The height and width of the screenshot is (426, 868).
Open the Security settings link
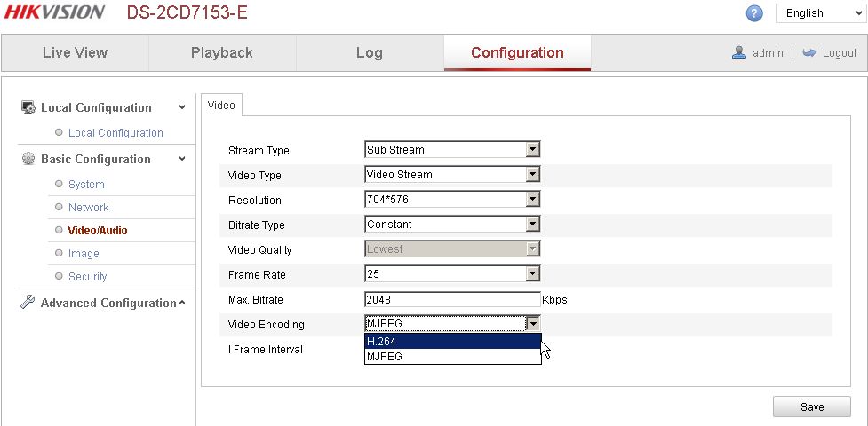click(x=87, y=276)
